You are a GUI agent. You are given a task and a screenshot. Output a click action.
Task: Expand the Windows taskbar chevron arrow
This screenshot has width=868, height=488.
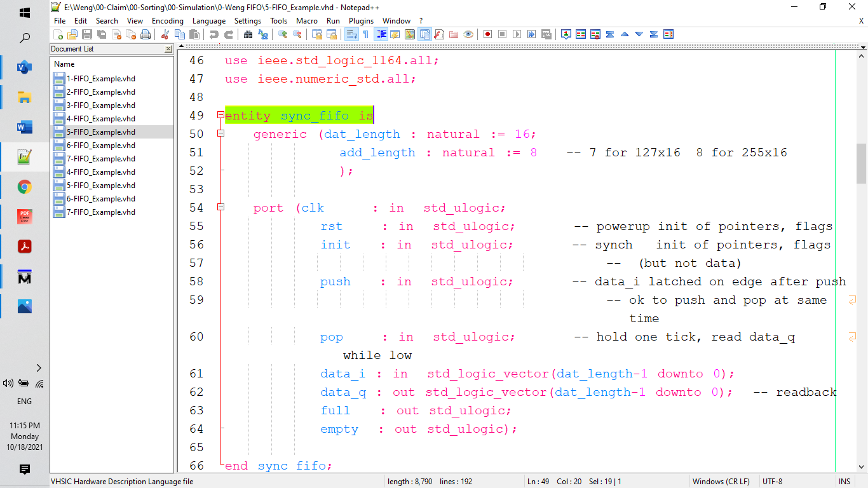[39, 368]
